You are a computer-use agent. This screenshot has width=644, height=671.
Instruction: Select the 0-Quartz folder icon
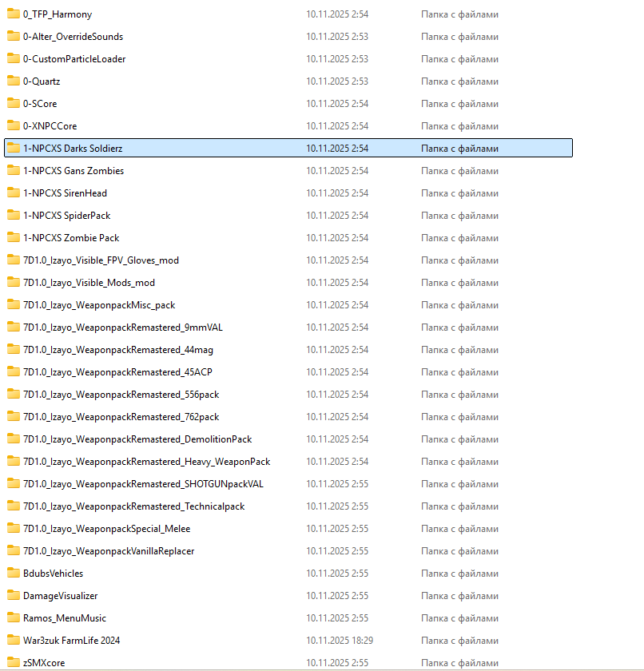[x=13, y=81]
